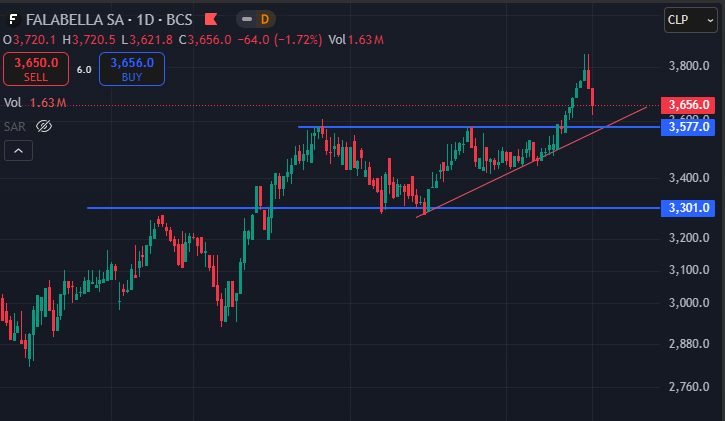Click the blue 3,301.0 price line label

688,208
